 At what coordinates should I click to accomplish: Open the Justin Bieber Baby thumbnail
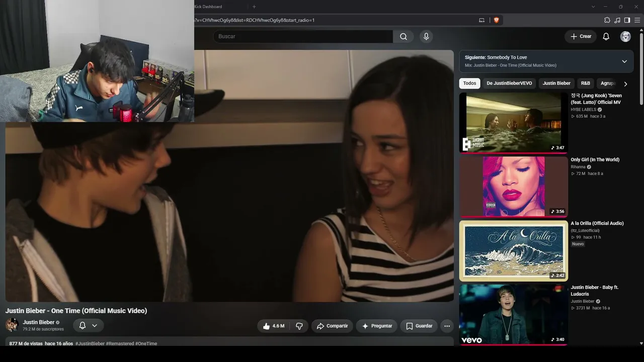click(x=513, y=314)
